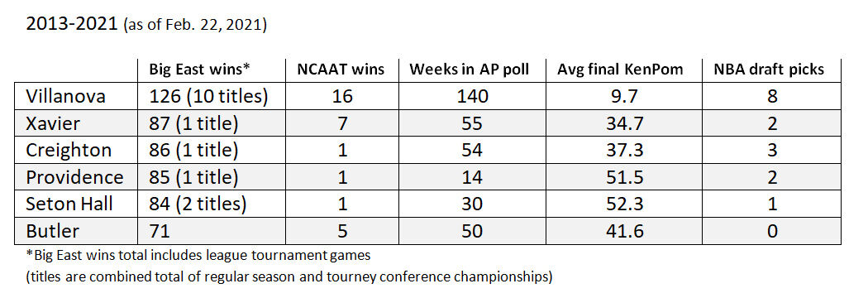This screenshot has height=298, width=868.
Task: Click the Big East wins column header
Action: pos(200,70)
